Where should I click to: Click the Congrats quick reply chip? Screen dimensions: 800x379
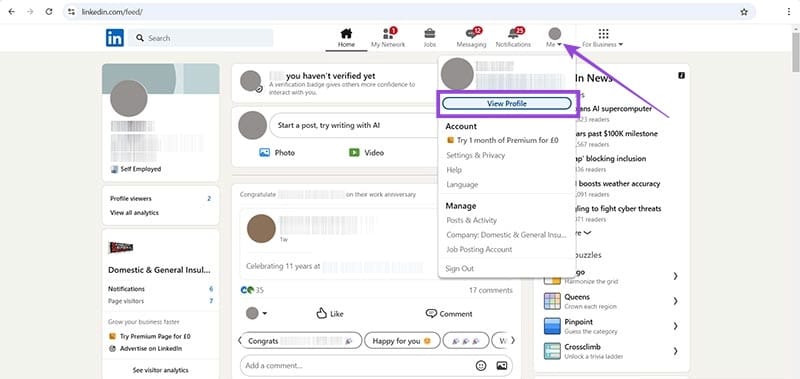pos(302,341)
